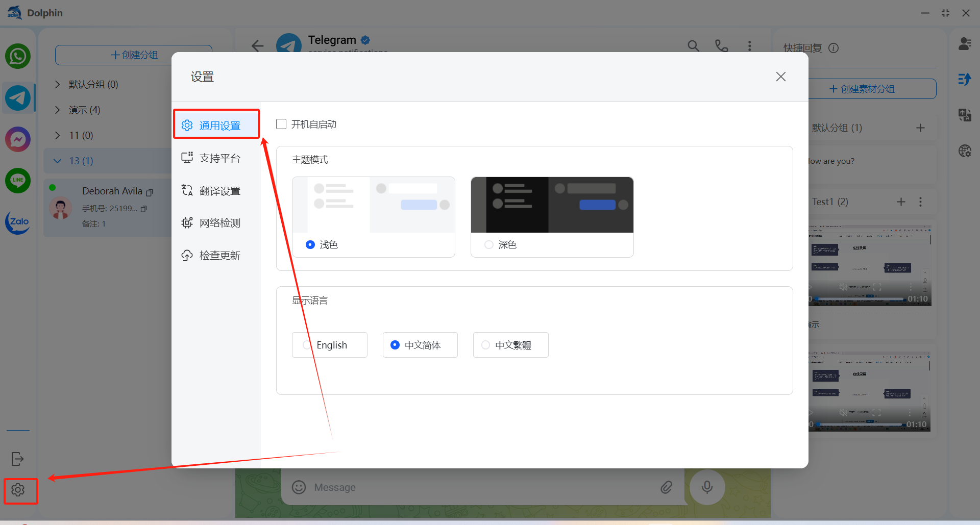Viewport: 980px width, 525px height.
Task: Switch to Zalo in the sidebar
Action: click(18, 222)
